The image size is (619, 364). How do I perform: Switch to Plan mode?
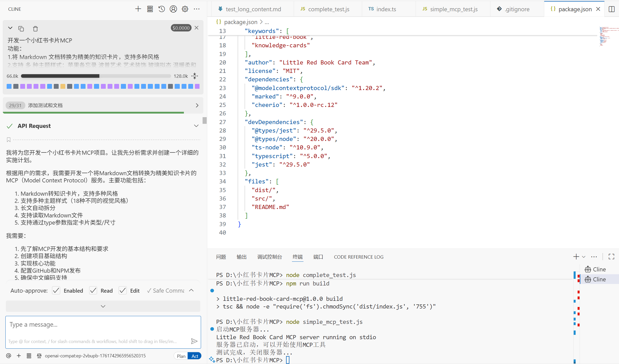[181, 356]
